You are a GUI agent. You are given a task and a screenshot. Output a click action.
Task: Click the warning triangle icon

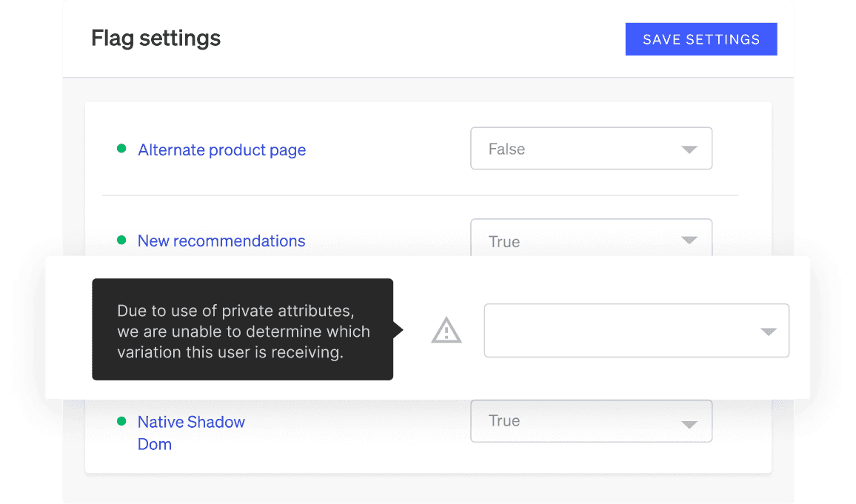(447, 331)
